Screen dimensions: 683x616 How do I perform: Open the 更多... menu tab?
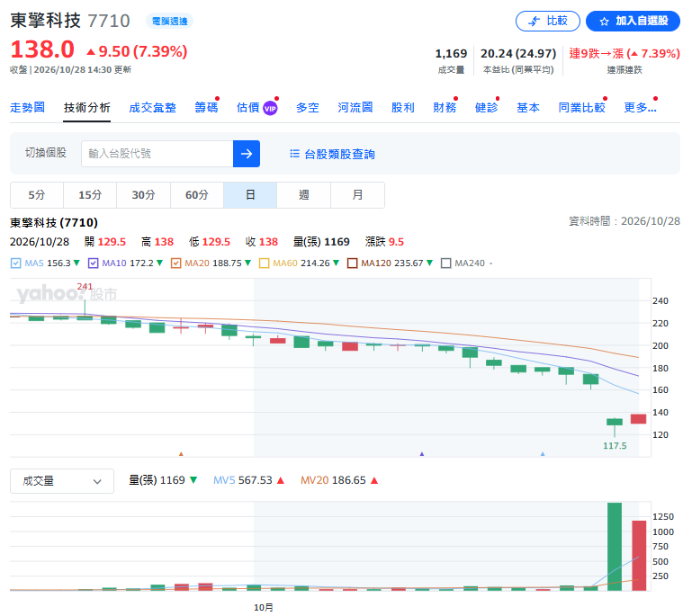[x=640, y=108]
